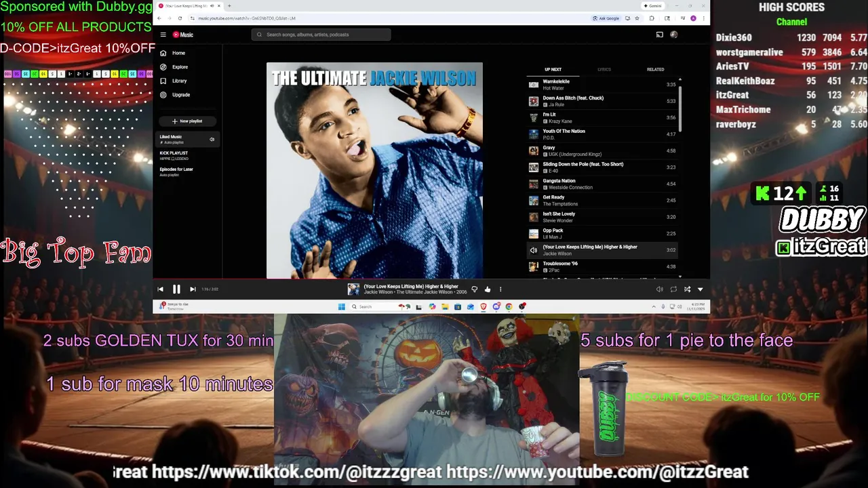Go back in the browser
The width and height of the screenshot is (868, 488).
(161, 18)
